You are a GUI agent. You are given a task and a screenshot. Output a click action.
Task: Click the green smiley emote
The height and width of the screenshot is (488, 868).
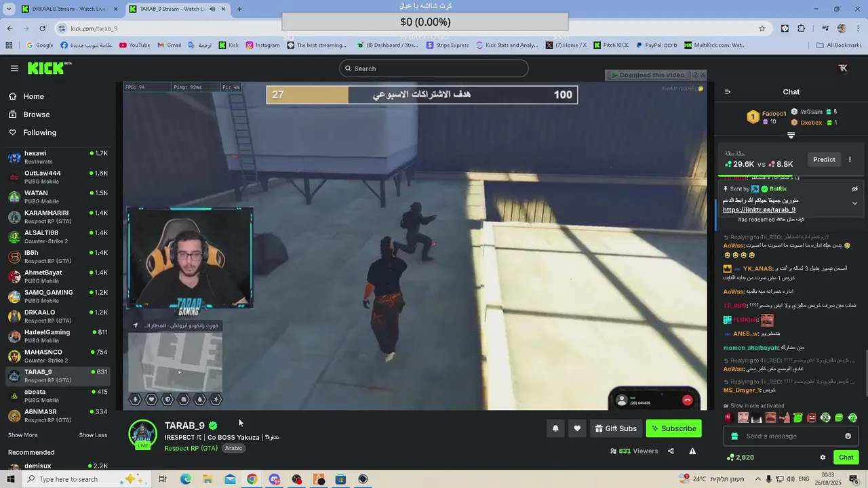pos(839,418)
